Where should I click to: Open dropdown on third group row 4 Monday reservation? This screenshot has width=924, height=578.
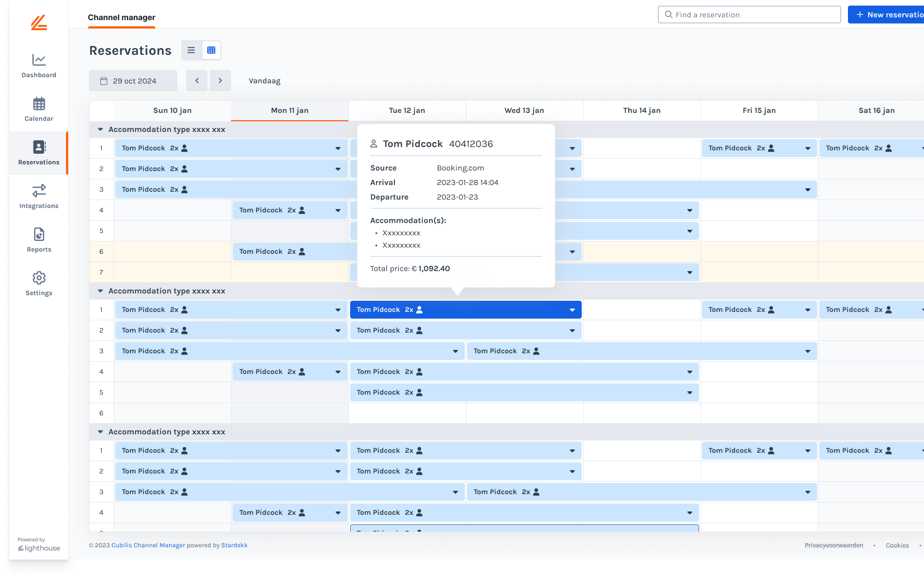[338, 513]
